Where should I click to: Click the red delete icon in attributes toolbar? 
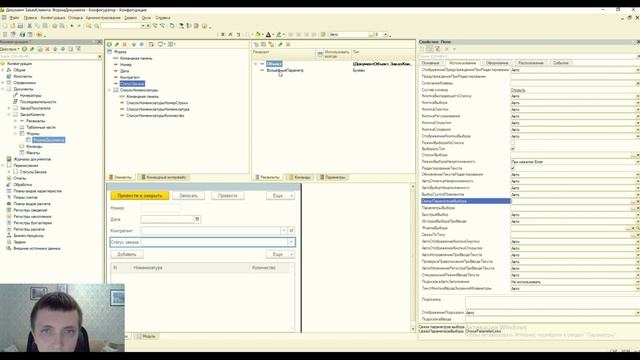[x=288, y=44]
